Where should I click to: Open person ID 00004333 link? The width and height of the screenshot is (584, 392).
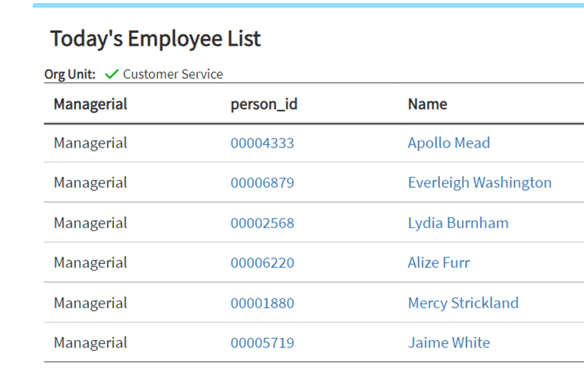tap(262, 143)
